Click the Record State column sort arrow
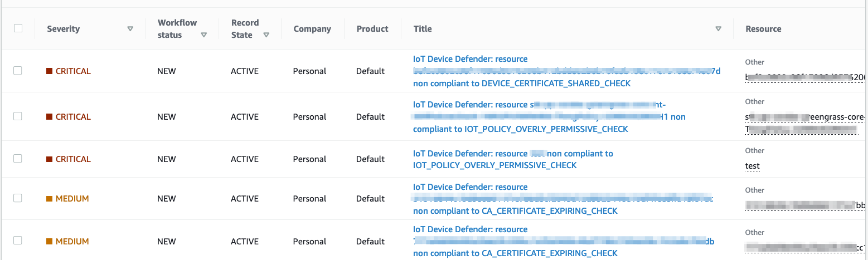 266,35
